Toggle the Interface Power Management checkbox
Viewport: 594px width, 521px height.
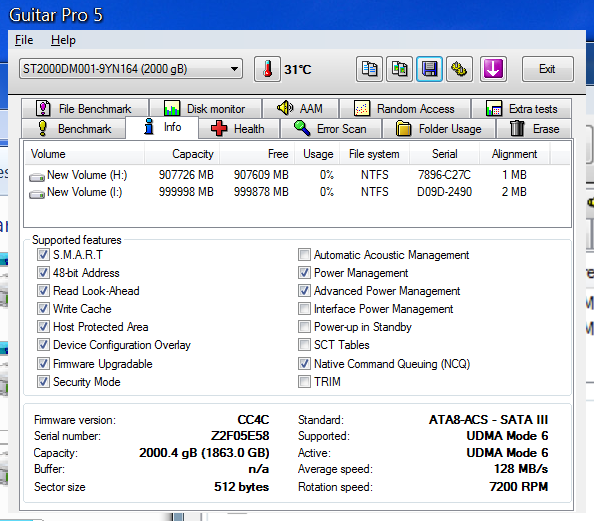click(304, 308)
